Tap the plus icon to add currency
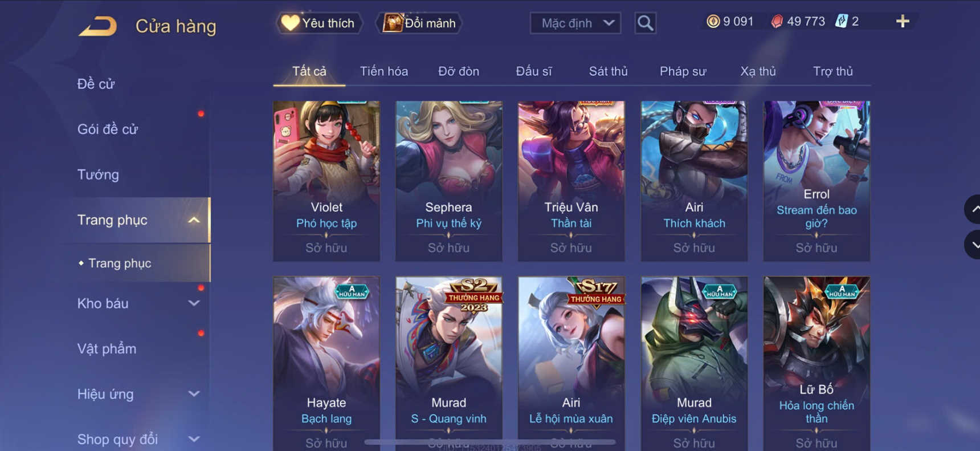This screenshot has width=980, height=451. pyautogui.click(x=903, y=22)
